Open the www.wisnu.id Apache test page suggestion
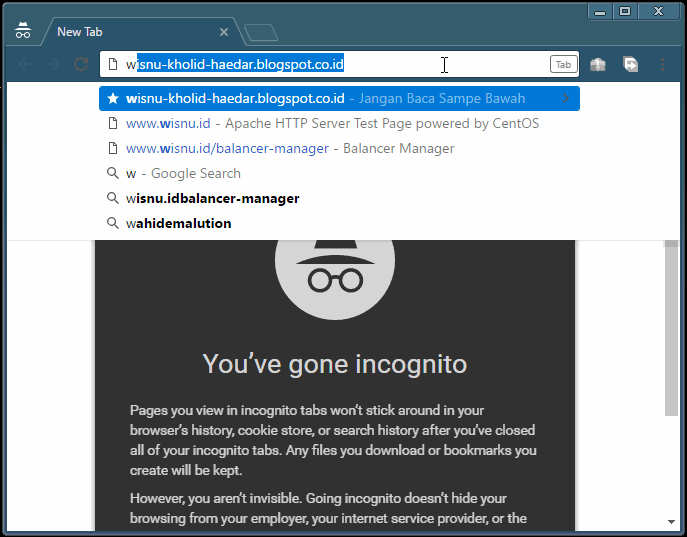Screen dimensions: 687x537 pyautogui.click(x=339, y=124)
